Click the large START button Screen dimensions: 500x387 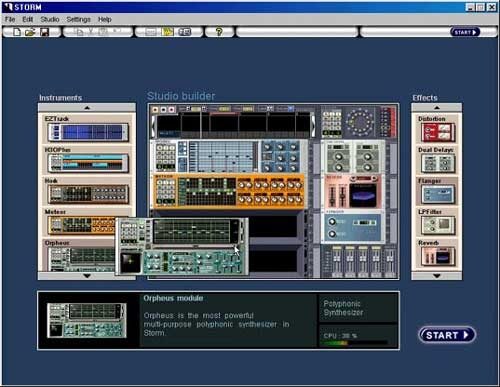pos(447,335)
